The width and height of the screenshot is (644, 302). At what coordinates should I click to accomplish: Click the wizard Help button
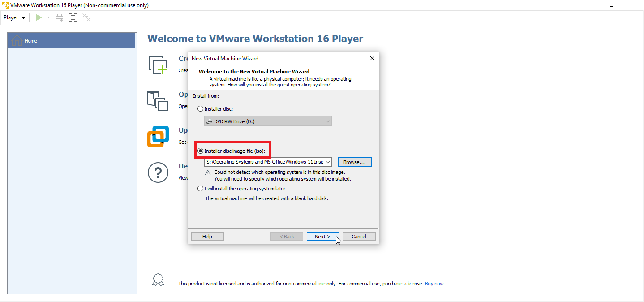(x=207, y=237)
